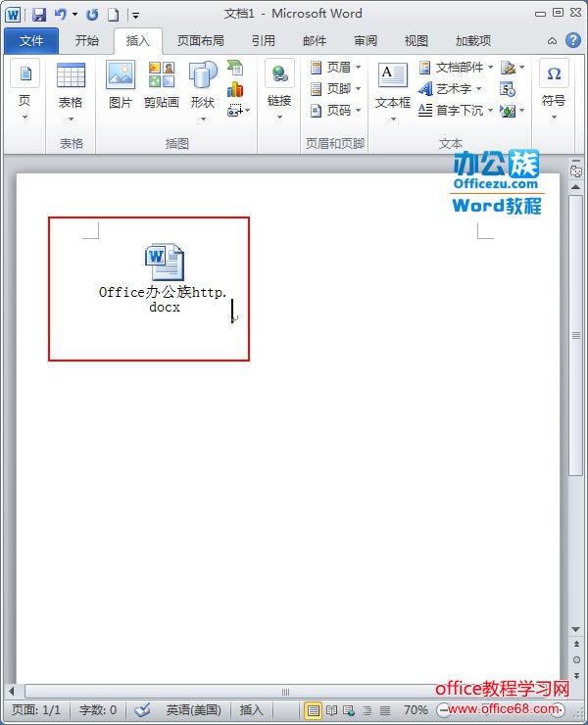588x725 pixels.
Task: Open the 页 pages dropdown
Action: pyautogui.click(x=24, y=89)
